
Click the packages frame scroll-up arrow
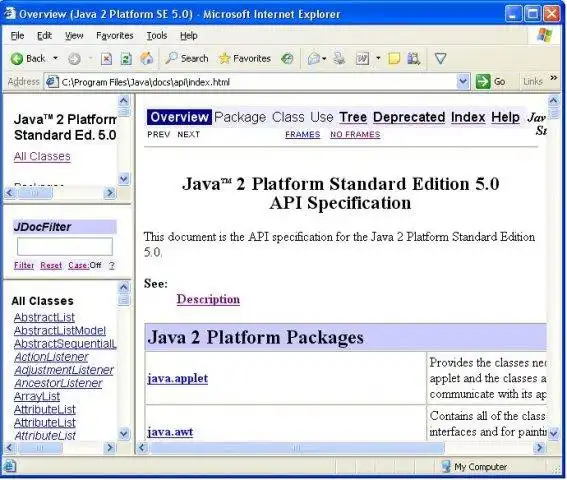pyautogui.click(x=124, y=100)
